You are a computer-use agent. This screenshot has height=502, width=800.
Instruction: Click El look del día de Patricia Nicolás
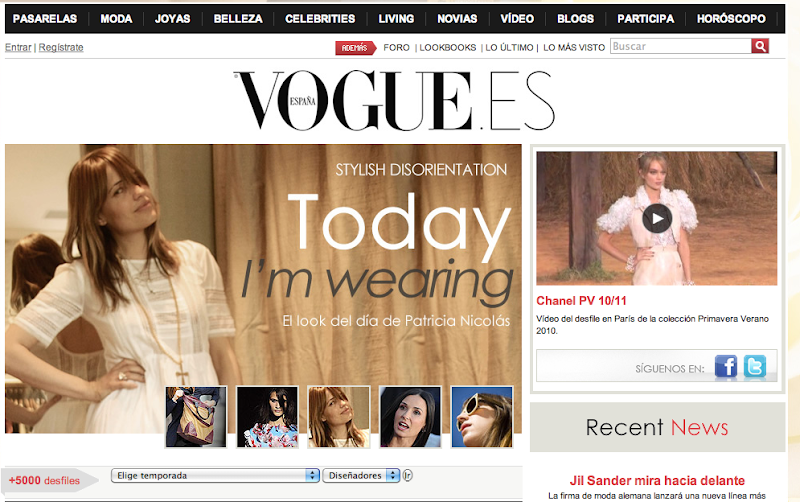tap(396, 321)
